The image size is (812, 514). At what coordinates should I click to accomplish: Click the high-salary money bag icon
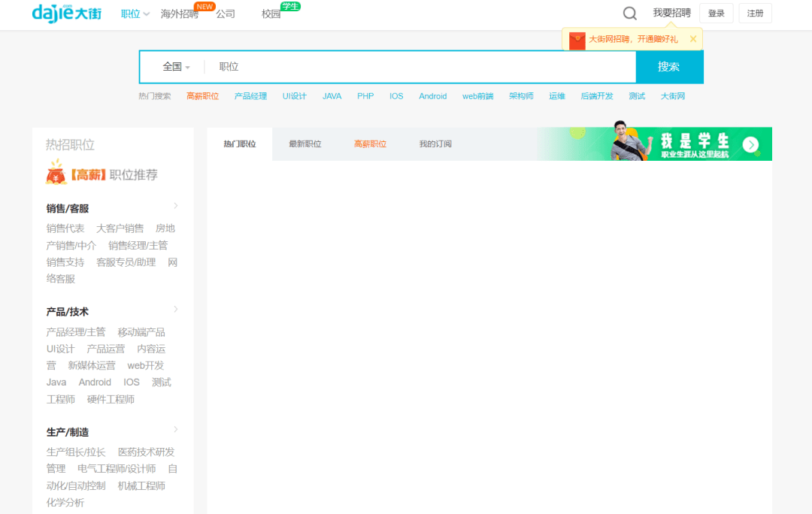(x=56, y=174)
